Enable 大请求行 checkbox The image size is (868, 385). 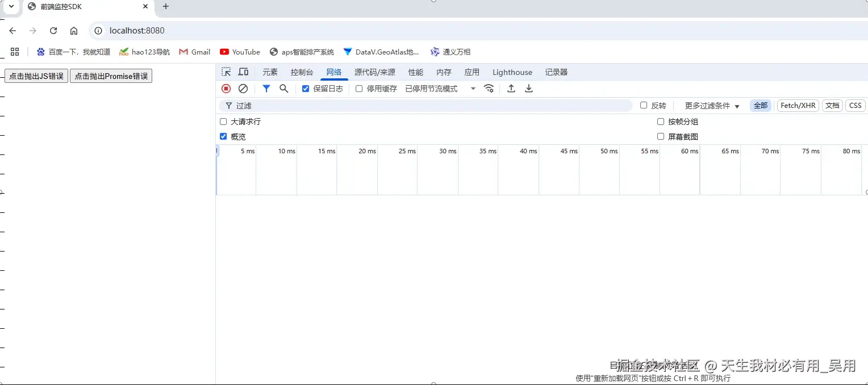pyautogui.click(x=223, y=122)
